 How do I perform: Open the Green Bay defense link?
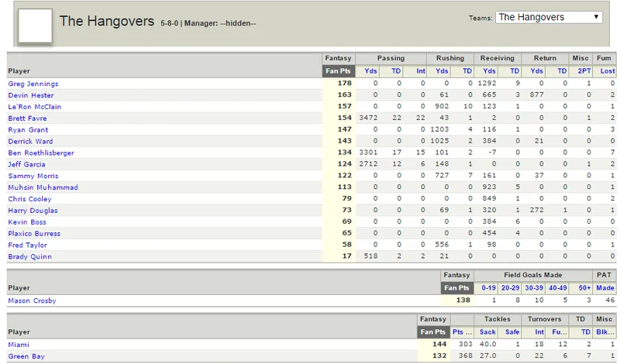click(x=26, y=356)
